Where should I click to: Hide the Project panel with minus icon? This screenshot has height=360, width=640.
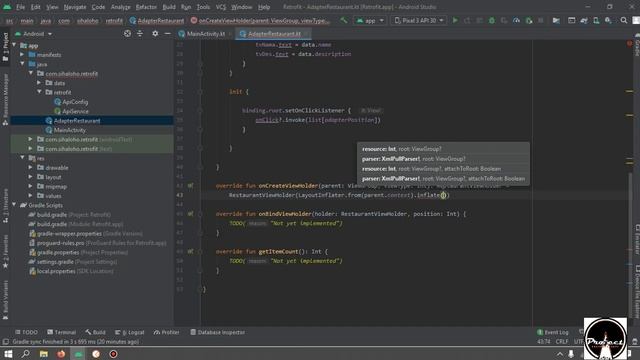point(167,33)
